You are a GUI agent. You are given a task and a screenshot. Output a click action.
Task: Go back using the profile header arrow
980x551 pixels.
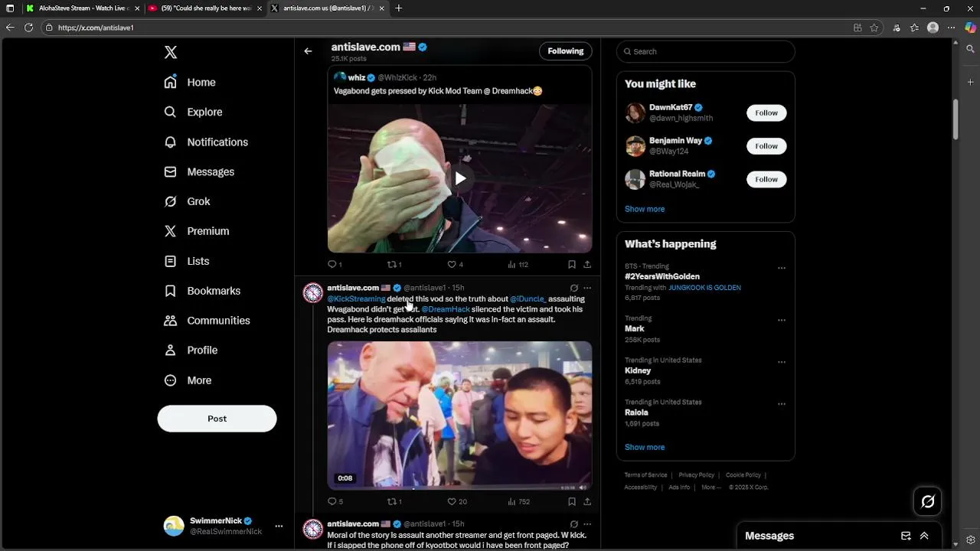tap(308, 51)
